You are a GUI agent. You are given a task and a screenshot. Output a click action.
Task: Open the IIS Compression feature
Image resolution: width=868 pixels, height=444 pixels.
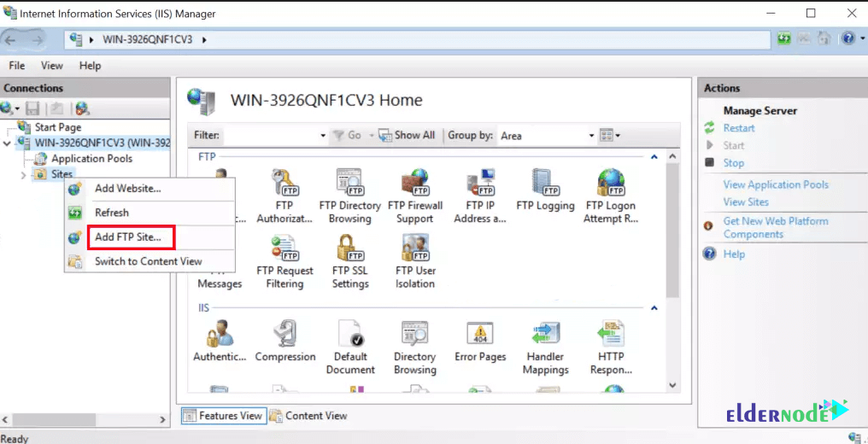click(x=285, y=342)
